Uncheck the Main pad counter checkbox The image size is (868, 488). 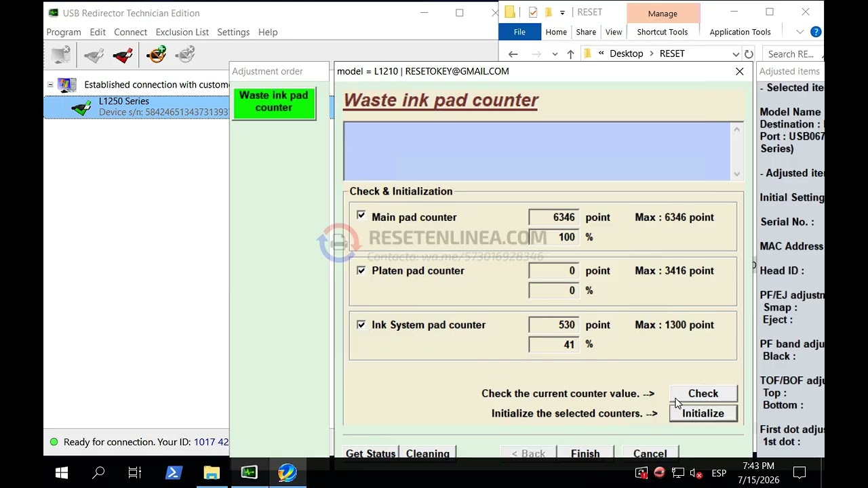361,216
